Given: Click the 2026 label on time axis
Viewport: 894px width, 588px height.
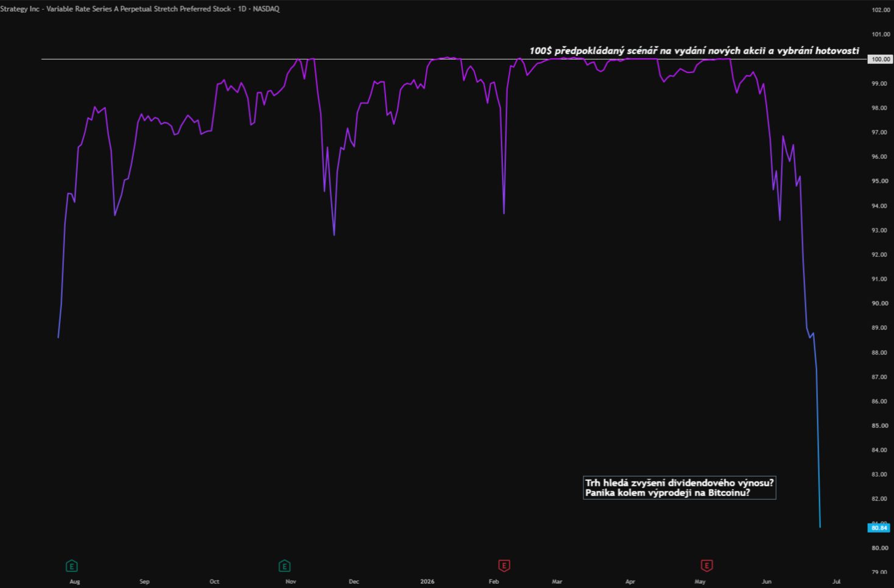Looking at the screenshot, I should (x=428, y=581).
